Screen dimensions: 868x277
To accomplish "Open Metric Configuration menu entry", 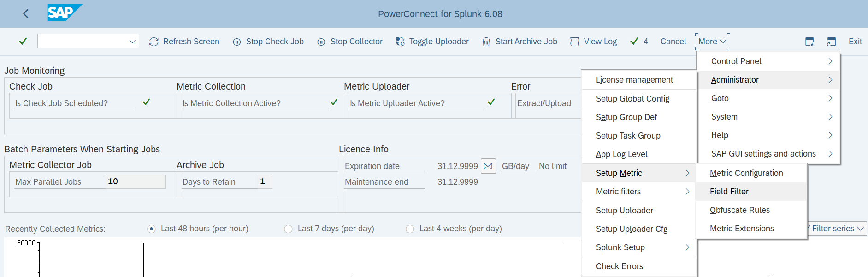I will tap(746, 173).
